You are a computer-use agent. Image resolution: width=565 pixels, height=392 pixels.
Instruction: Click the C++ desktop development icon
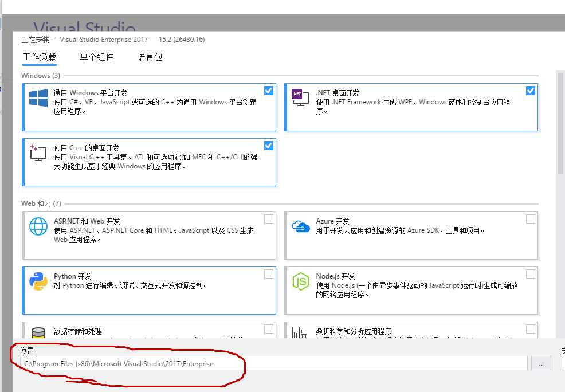[38, 153]
